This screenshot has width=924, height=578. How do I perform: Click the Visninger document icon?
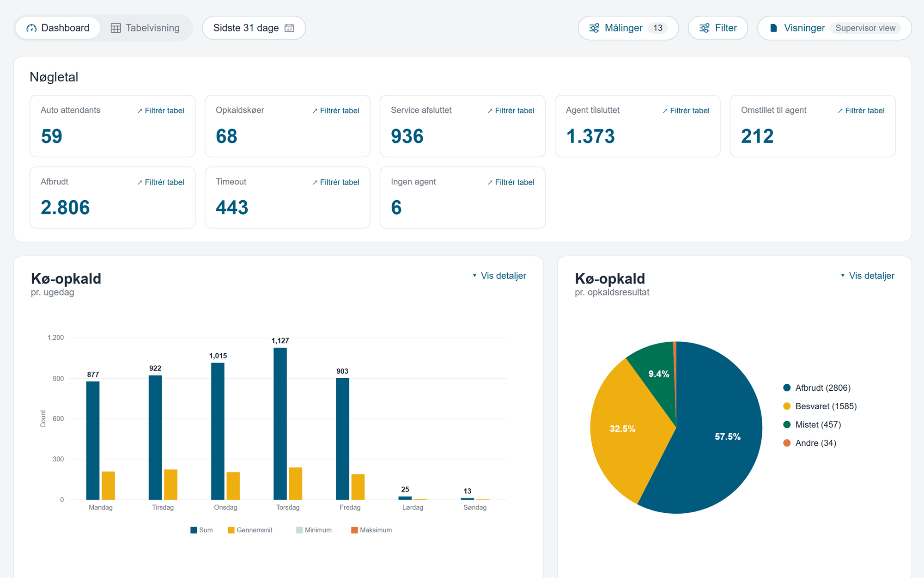click(773, 28)
